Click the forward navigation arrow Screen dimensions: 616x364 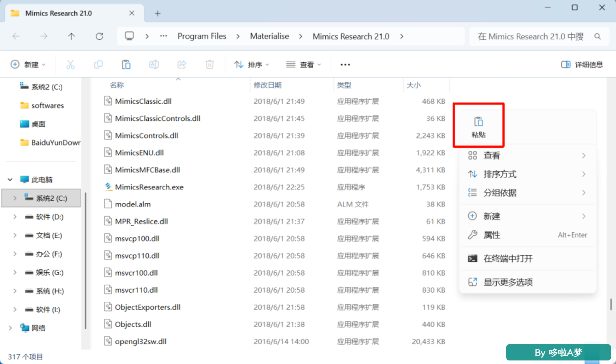click(44, 36)
